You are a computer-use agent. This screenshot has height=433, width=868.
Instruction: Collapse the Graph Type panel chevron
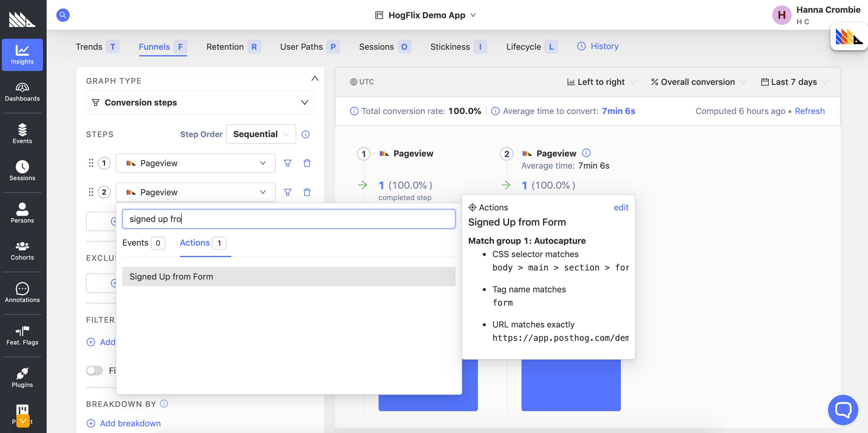[314, 79]
